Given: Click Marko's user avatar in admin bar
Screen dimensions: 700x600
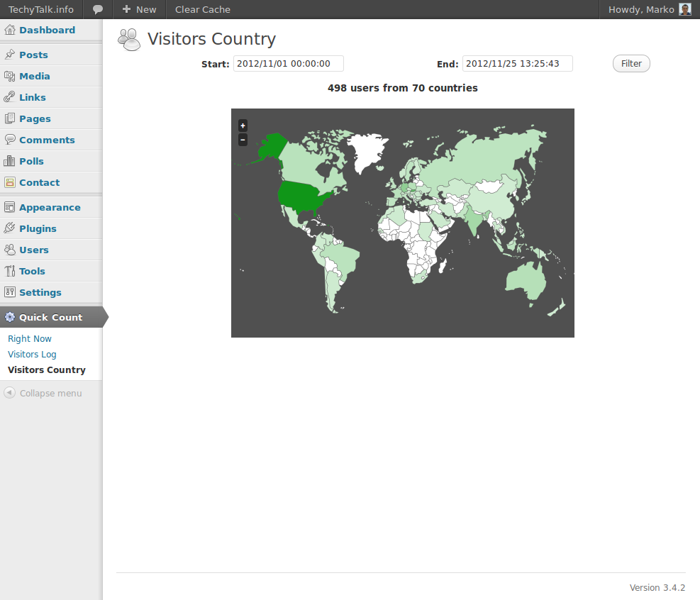Looking at the screenshot, I should [x=684, y=9].
